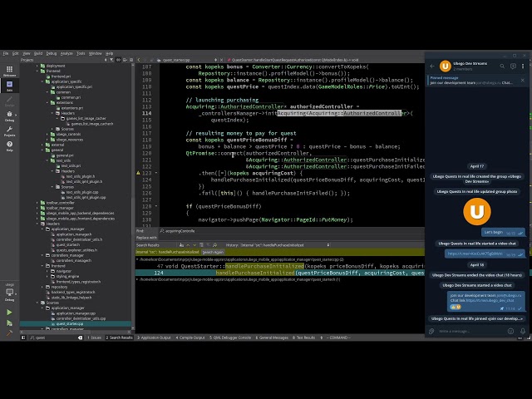
Task: Open Compile Output pane
Action: pos(190,337)
